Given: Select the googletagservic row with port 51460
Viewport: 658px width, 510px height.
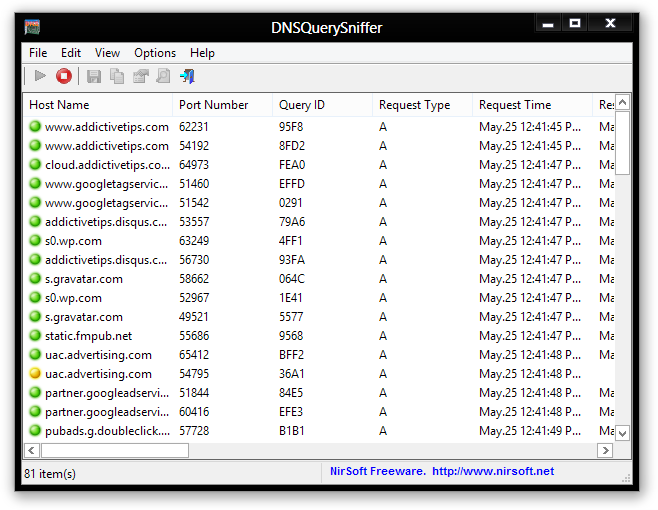Looking at the screenshot, I should 319,183.
